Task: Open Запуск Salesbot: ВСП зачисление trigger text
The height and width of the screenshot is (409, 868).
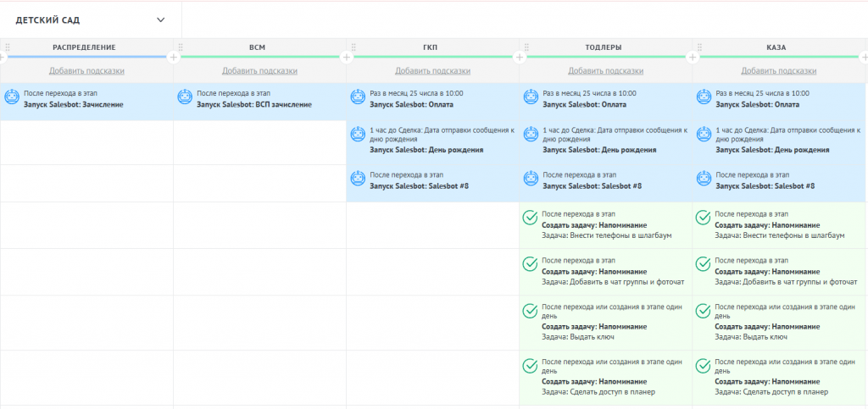Action: point(254,104)
